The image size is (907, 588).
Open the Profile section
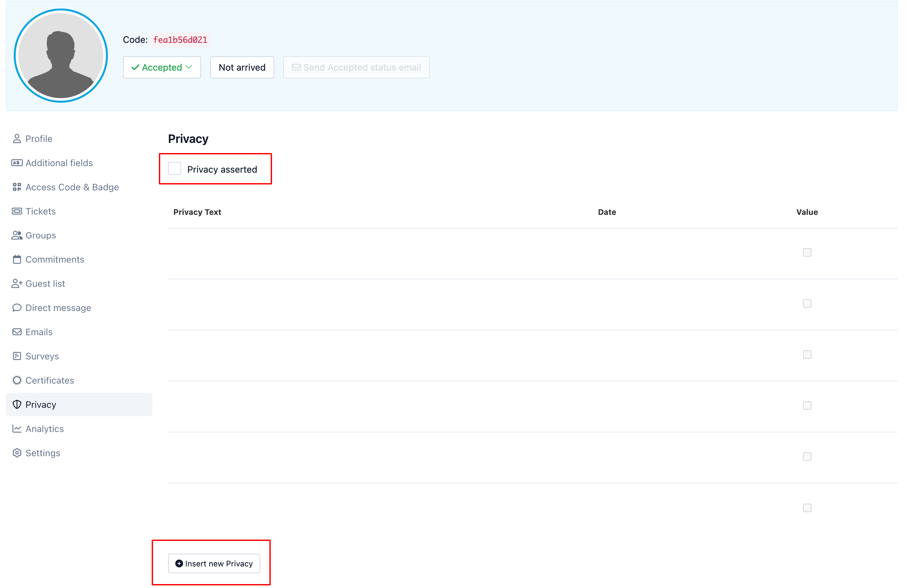click(x=79, y=139)
